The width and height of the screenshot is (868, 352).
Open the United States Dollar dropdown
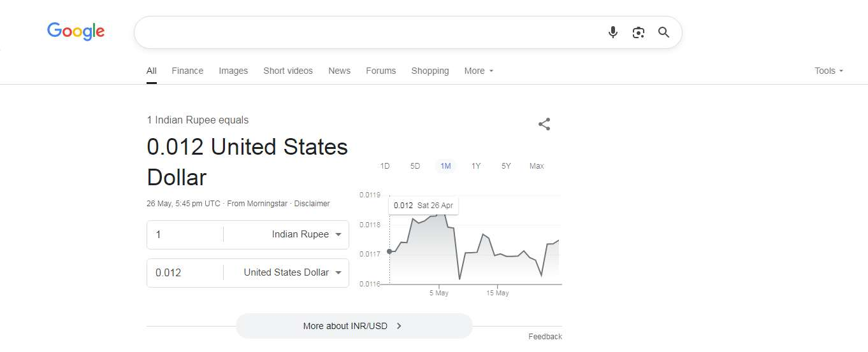coord(293,272)
